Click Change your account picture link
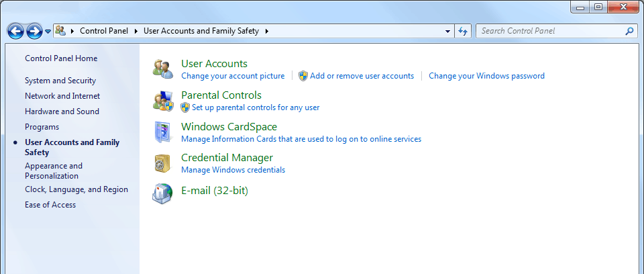644x274 pixels. point(233,76)
